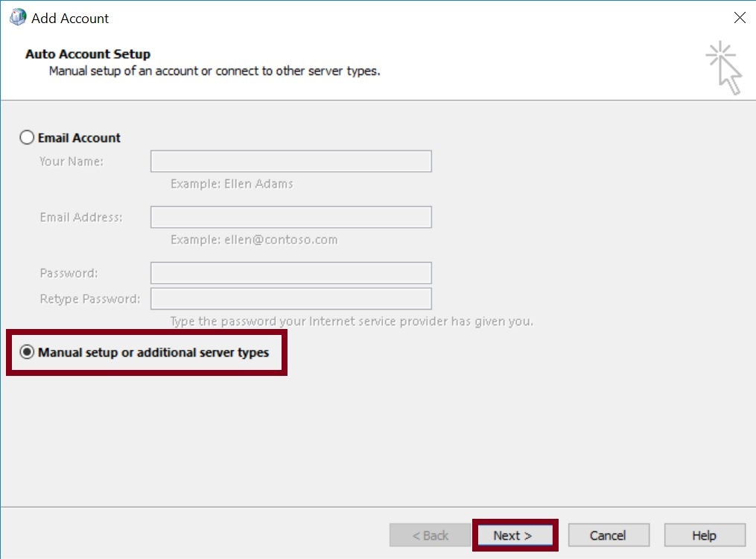Click inside the Your Name field

[x=290, y=162]
